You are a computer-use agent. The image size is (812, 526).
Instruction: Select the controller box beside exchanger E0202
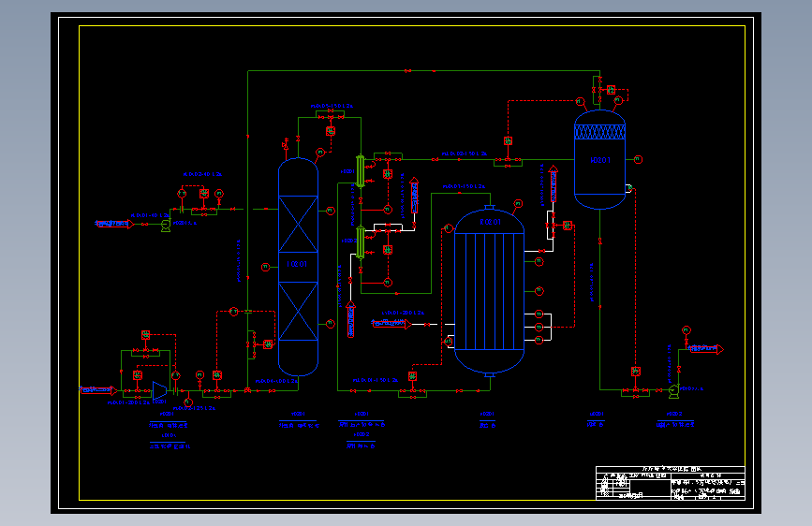[x=388, y=250]
